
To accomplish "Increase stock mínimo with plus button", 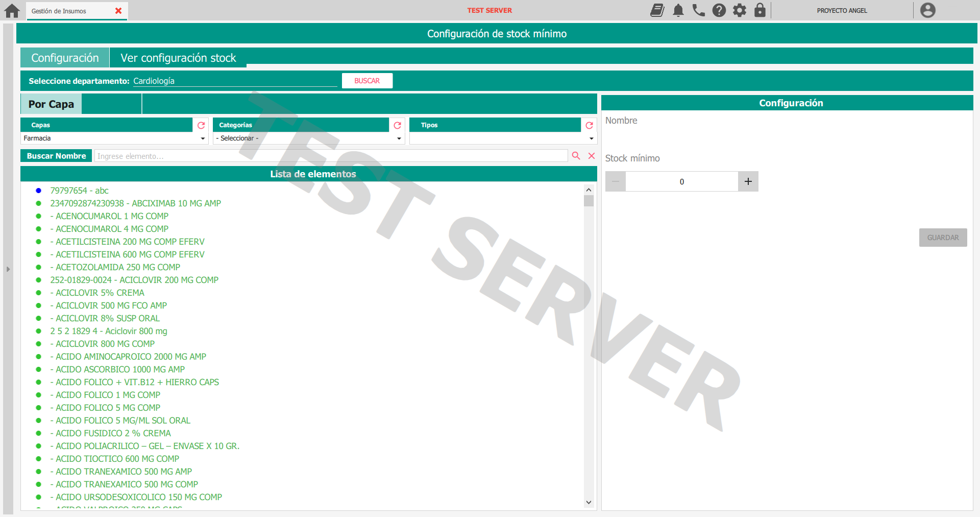I will click(x=748, y=181).
